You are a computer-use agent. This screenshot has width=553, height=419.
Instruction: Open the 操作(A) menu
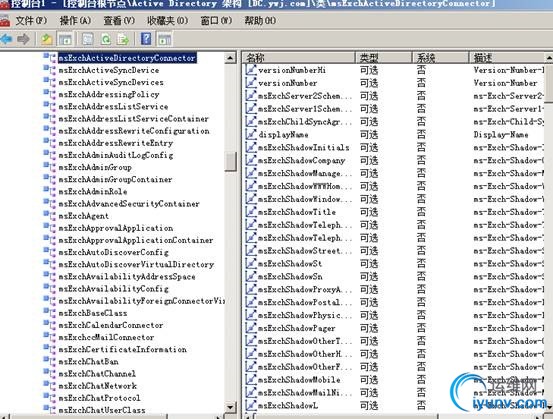point(75,21)
